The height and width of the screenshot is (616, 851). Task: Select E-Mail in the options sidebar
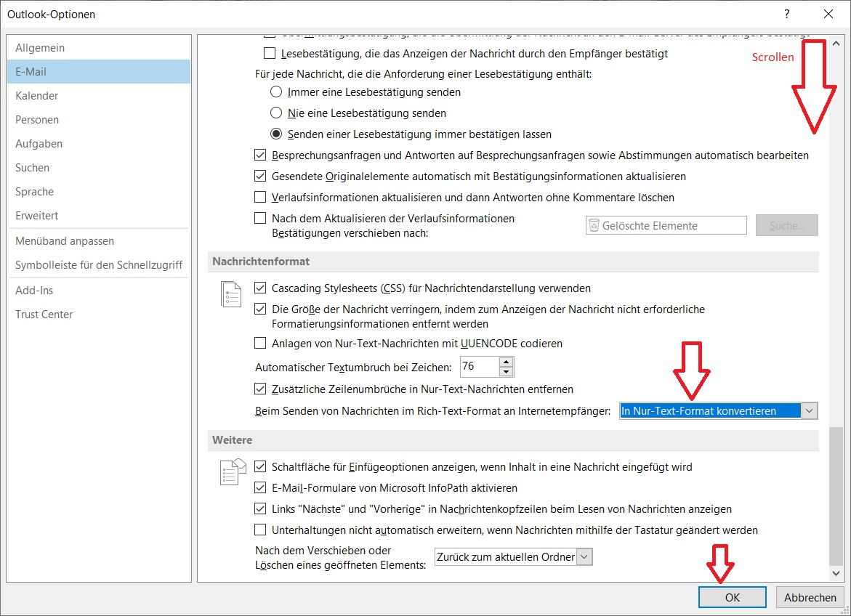(x=99, y=72)
